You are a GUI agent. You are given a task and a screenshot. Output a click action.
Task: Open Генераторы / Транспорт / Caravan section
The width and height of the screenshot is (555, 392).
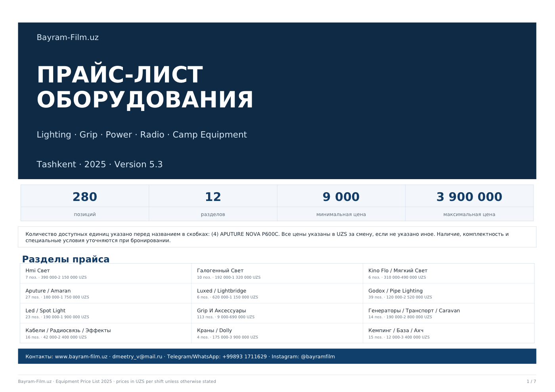pos(448,313)
